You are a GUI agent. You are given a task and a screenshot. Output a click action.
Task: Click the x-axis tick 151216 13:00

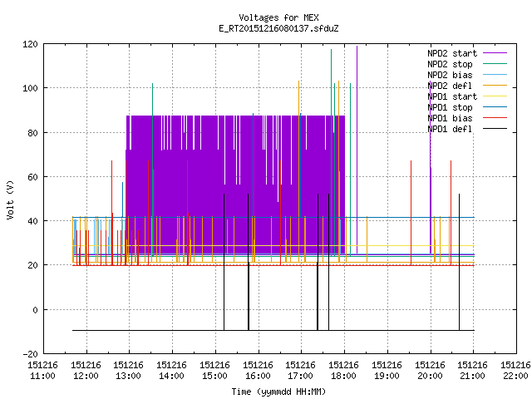click(129, 371)
